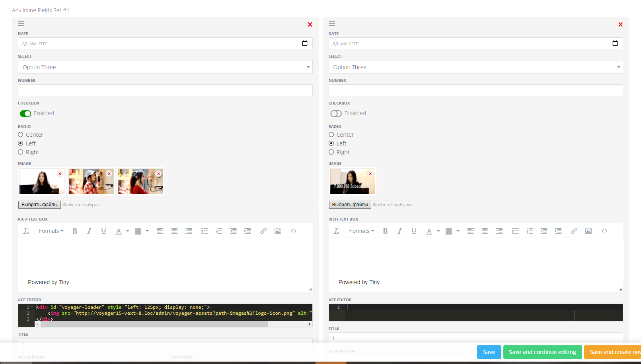Screen dimensions: 641x364
Task: Open Insert image tool in right editor
Action: click(x=588, y=231)
